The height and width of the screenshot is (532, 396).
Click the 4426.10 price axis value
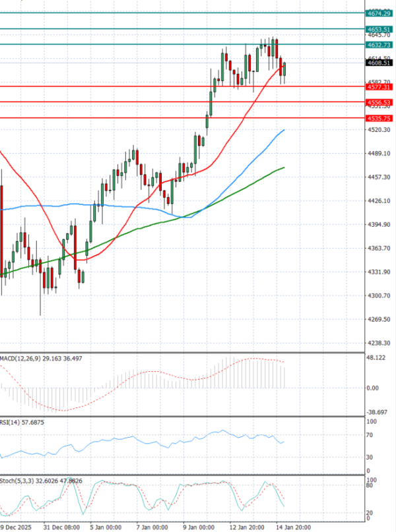point(378,201)
